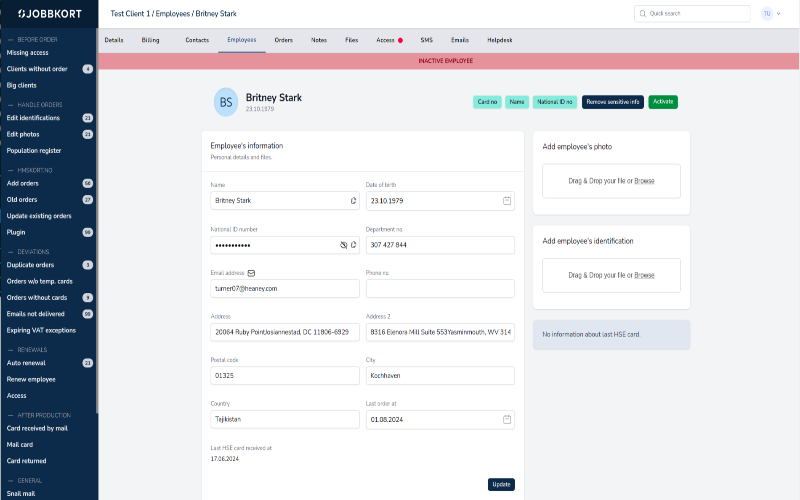
Task: Click Browse link in identification upload
Action: [x=644, y=276]
